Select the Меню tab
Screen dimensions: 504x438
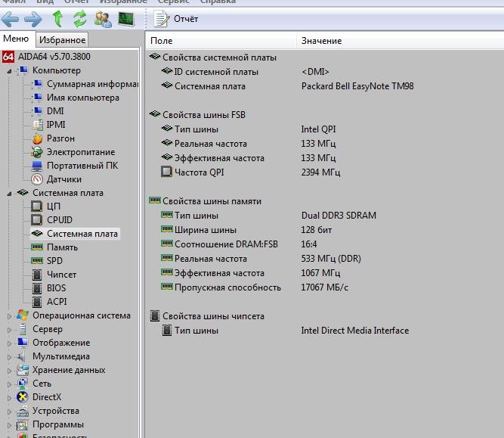point(16,39)
